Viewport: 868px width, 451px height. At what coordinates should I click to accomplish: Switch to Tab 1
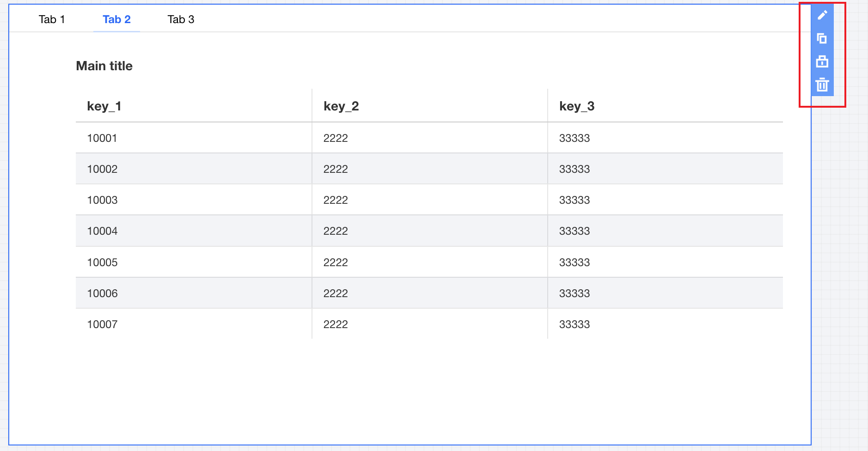pyautogui.click(x=52, y=19)
